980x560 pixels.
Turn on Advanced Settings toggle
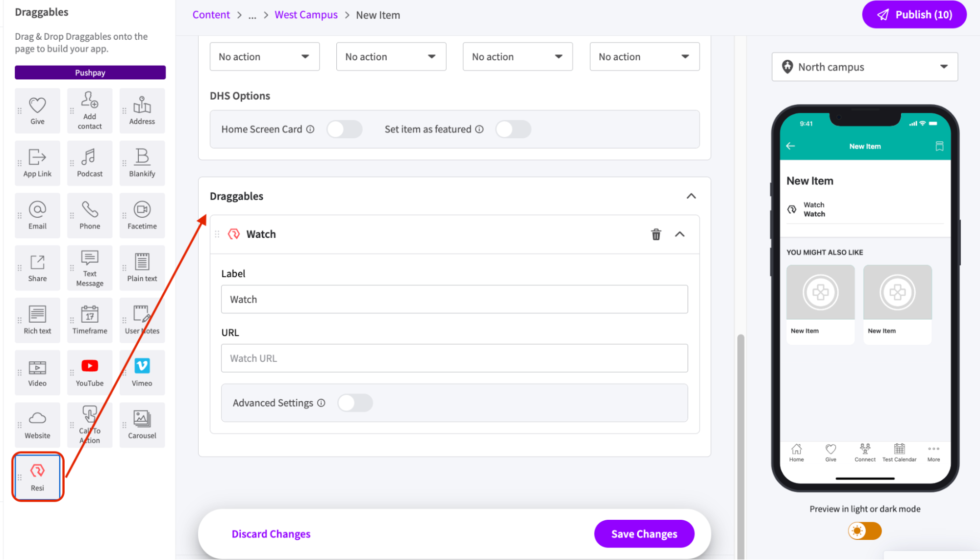(355, 403)
